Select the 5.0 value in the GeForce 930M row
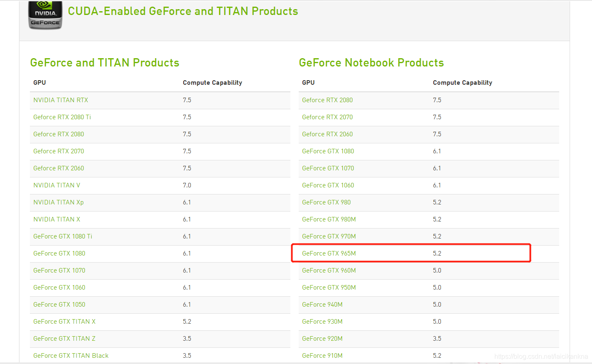Image resolution: width=592 pixels, height=364 pixels. (x=437, y=322)
